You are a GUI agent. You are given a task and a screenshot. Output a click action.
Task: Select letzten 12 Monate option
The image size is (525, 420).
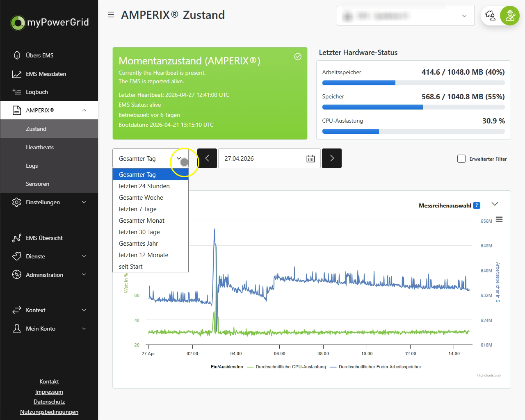point(151,255)
